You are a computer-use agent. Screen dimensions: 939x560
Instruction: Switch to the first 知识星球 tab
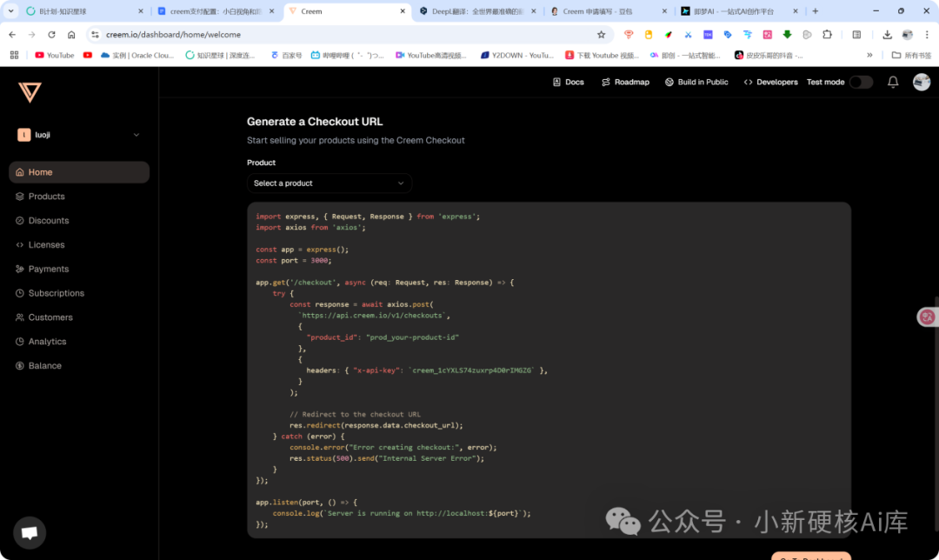pos(83,11)
